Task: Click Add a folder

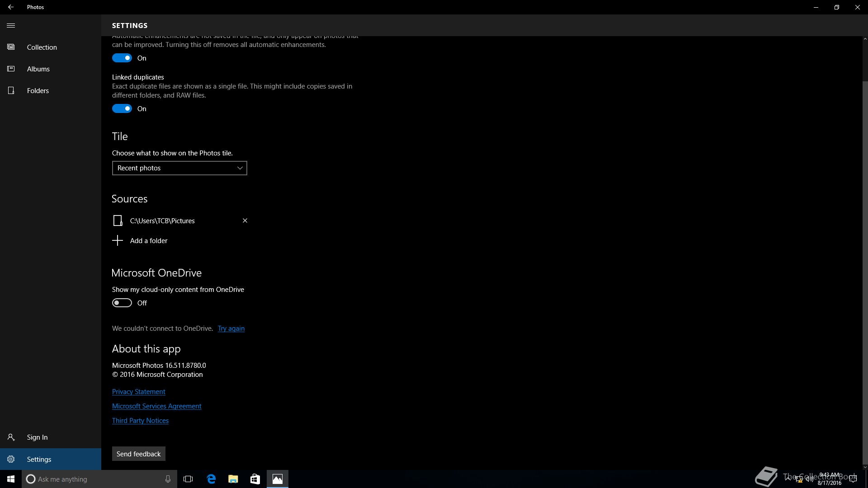Action: coord(149,240)
